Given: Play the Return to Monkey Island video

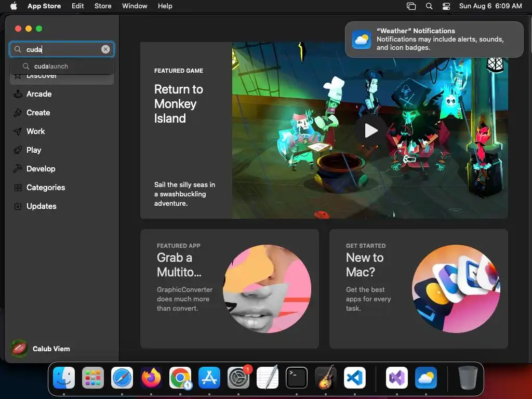Looking at the screenshot, I should 371,130.
